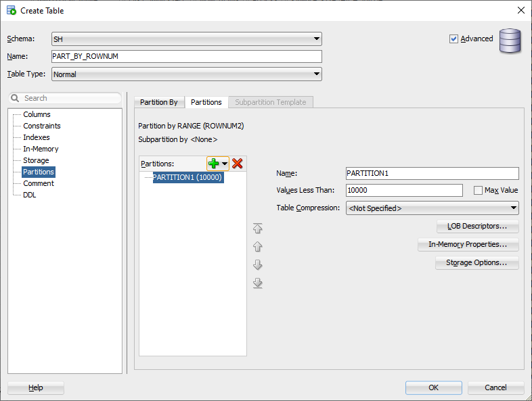Click the Storage Options button
The image size is (532, 401).
(476, 262)
